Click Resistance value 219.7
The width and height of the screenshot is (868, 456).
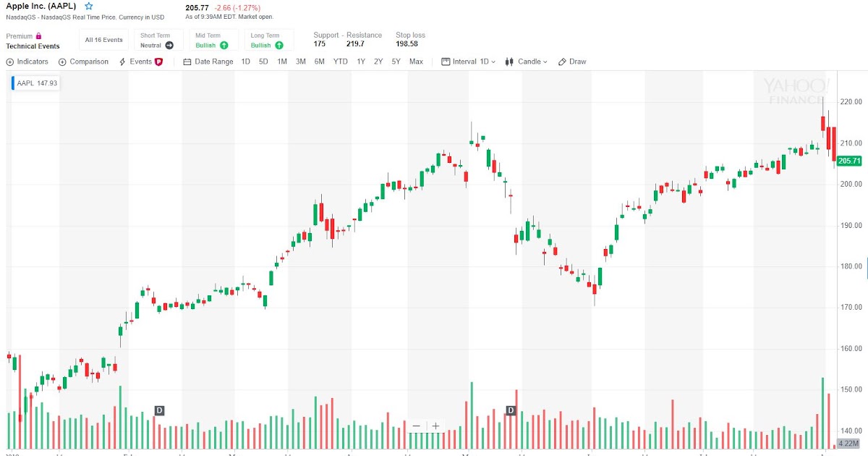tap(355, 44)
